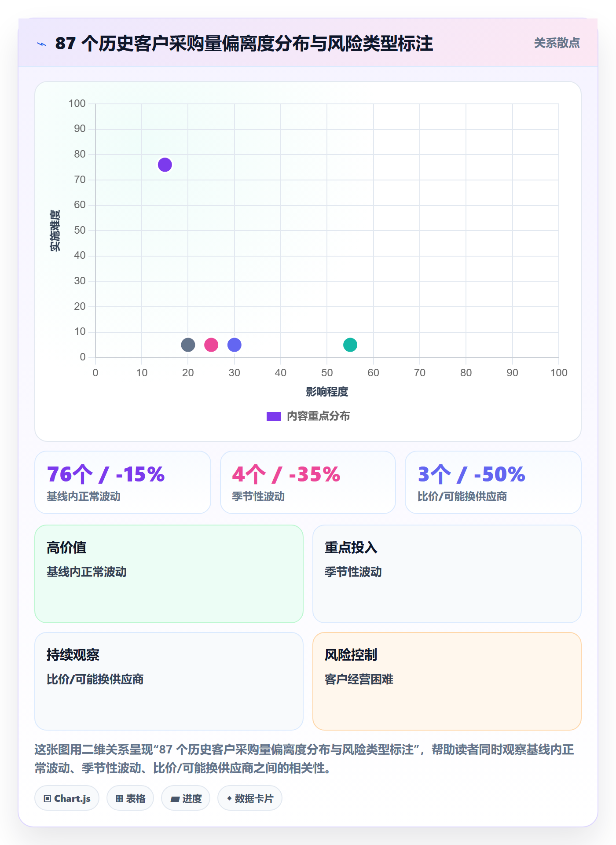This screenshot has width=616, height=845.
Task: Click the Chart.js tag
Action: (x=67, y=798)
